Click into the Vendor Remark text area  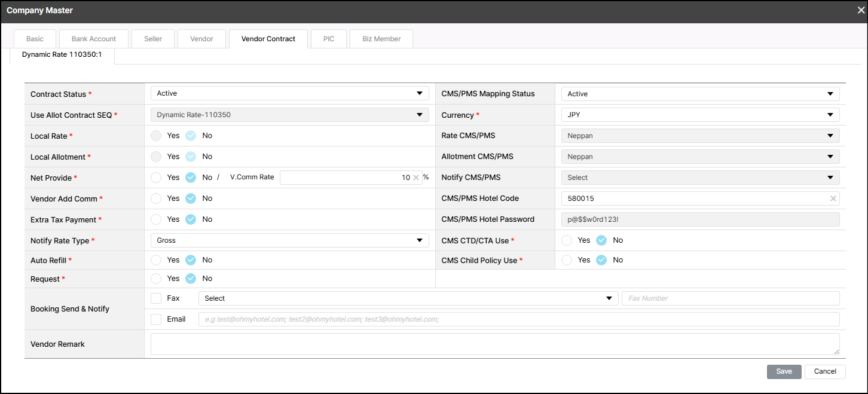494,344
